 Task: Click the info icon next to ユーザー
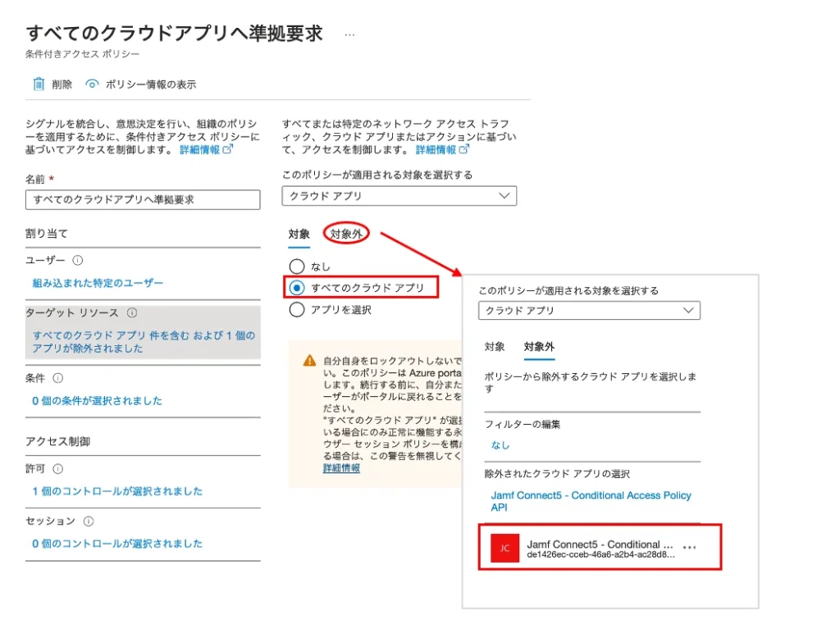[78, 260]
